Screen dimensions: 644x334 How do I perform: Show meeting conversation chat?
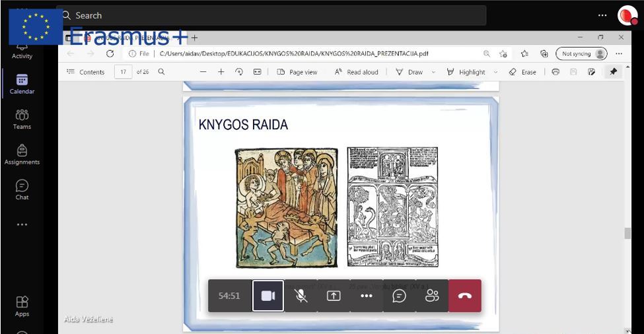(399, 296)
